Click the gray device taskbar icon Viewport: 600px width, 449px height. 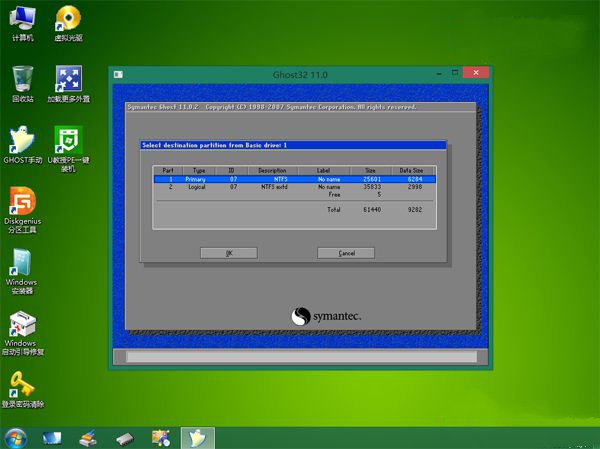coord(125,439)
